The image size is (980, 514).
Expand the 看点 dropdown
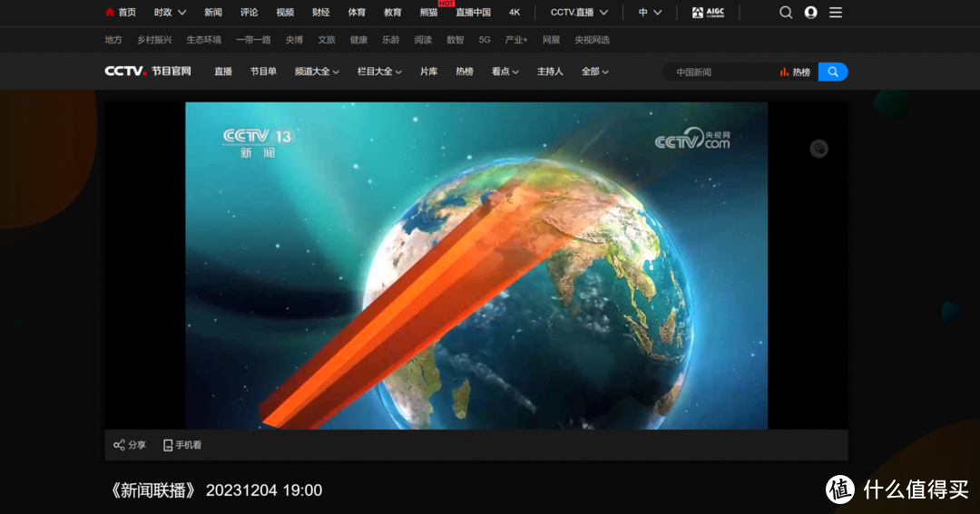point(505,72)
